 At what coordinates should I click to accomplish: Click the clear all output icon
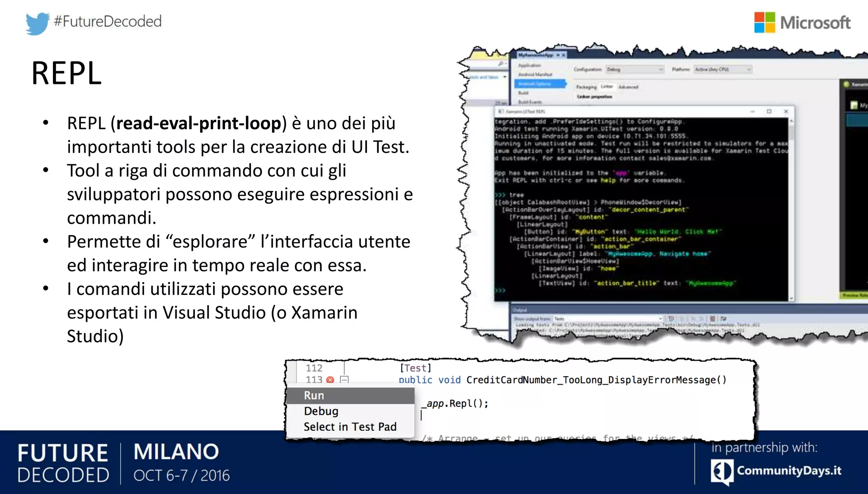(x=712, y=319)
